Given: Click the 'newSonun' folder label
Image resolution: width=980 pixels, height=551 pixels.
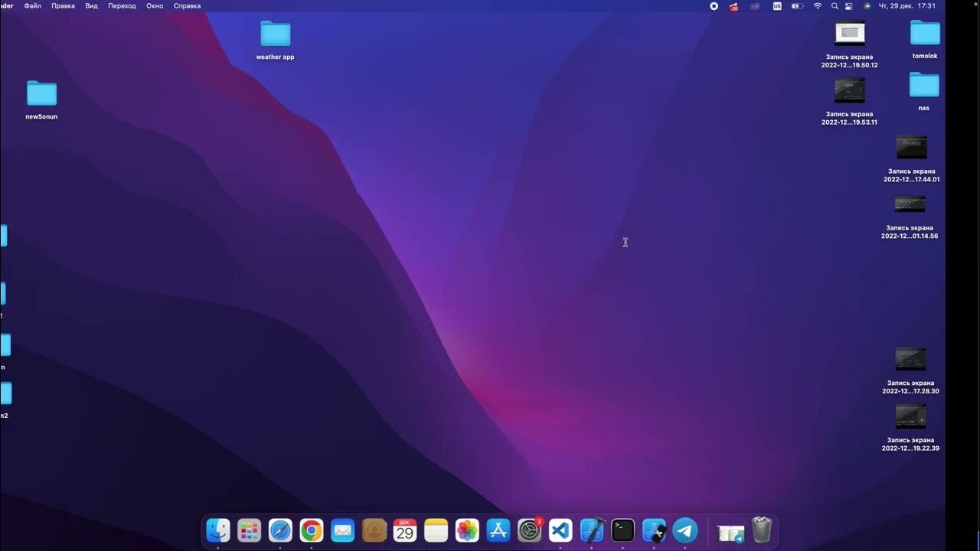Looking at the screenshot, I should [41, 117].
